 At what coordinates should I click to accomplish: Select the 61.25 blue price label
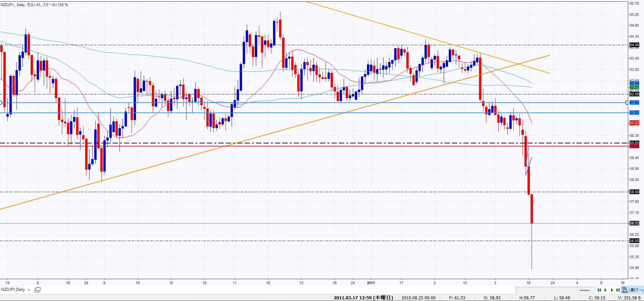(634, 113)
